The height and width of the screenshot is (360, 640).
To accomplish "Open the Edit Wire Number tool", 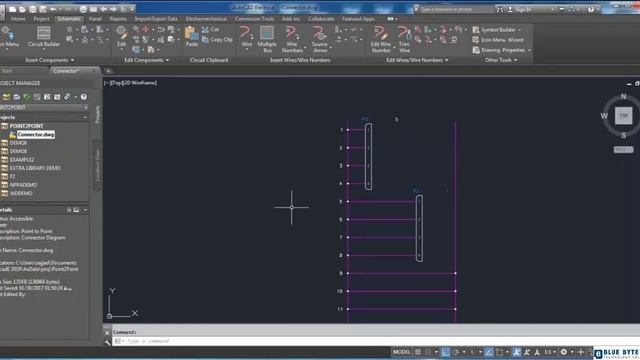I will [x=381, y=39].
